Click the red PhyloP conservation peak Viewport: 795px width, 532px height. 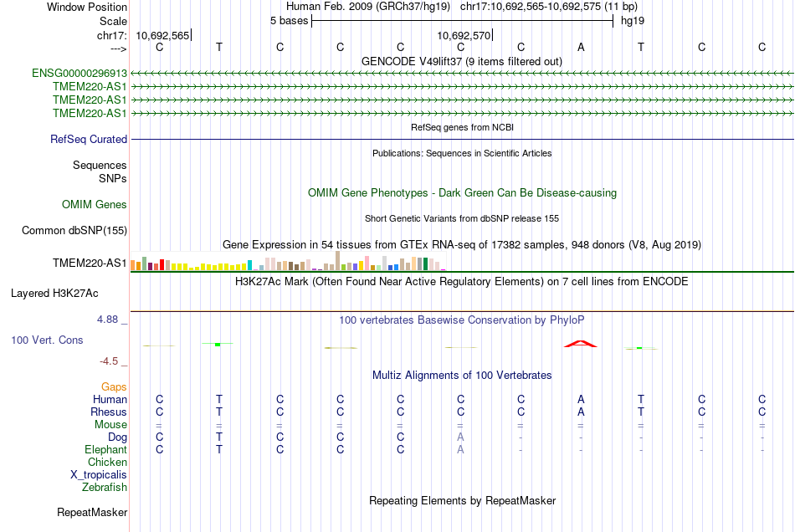coord(581,344)
